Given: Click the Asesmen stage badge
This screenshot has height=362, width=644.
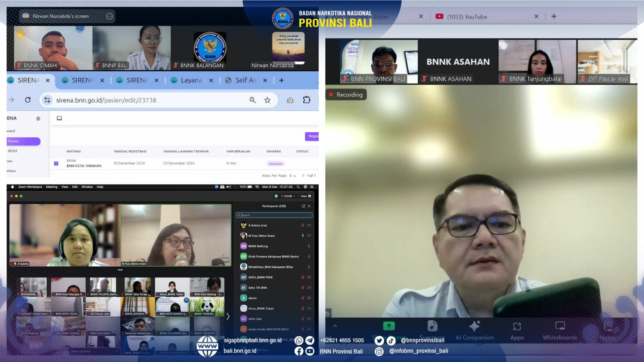Looking at the screenshot, I should pos(276,164).
